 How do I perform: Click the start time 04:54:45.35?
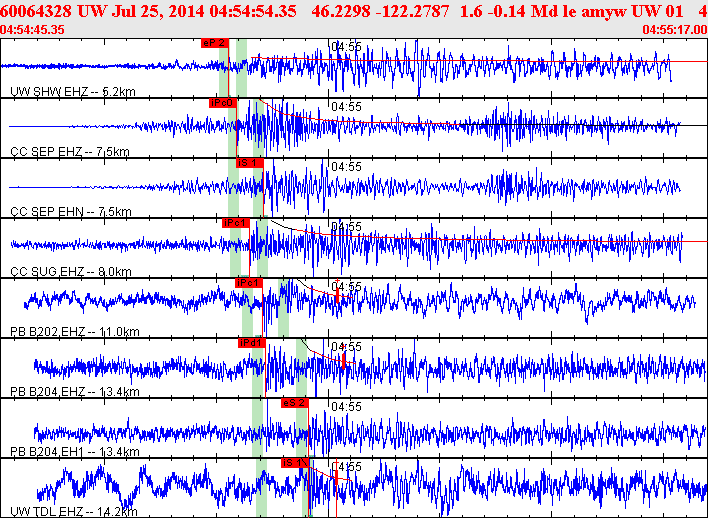pos(32,30)
